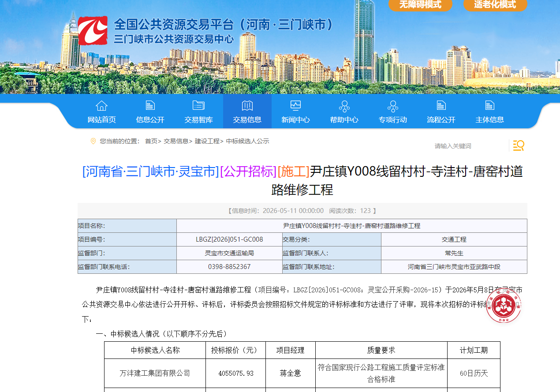
Task: Click the 监督部门联系地址 label cell
Action: (x=332, y=267)
